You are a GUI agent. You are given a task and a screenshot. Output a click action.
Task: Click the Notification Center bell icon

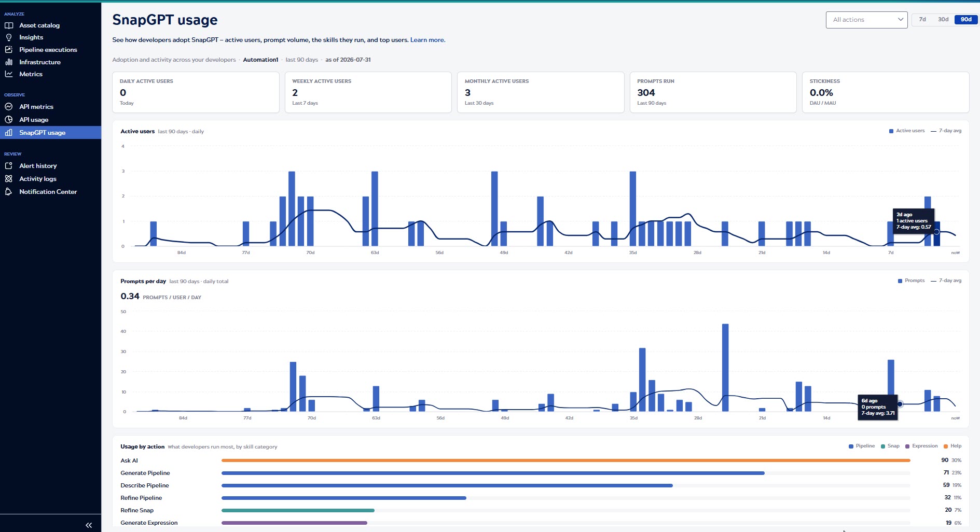tap(9, 192)
